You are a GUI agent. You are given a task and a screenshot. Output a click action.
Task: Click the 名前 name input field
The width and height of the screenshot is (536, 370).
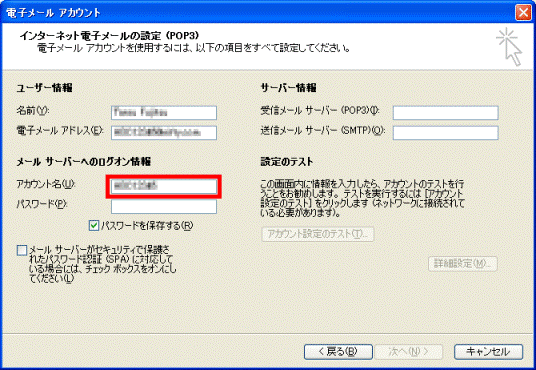click(x=164, y=113)
